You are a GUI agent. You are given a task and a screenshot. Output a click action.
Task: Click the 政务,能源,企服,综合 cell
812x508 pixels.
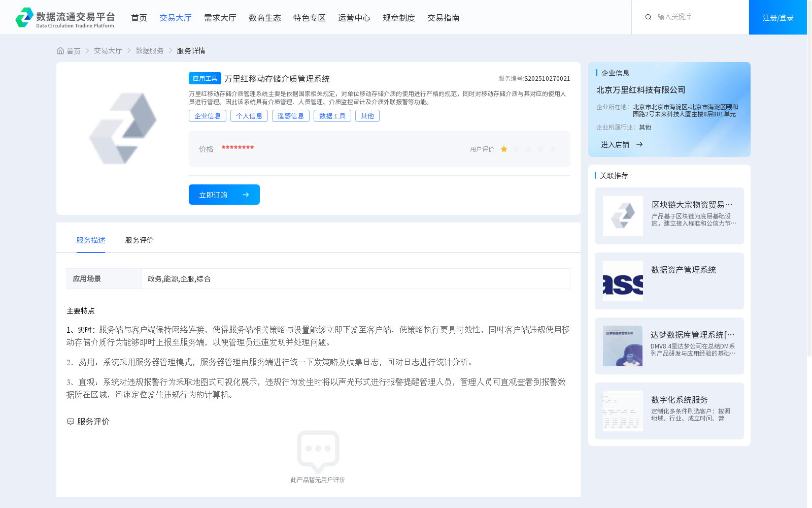click(356, 279)
